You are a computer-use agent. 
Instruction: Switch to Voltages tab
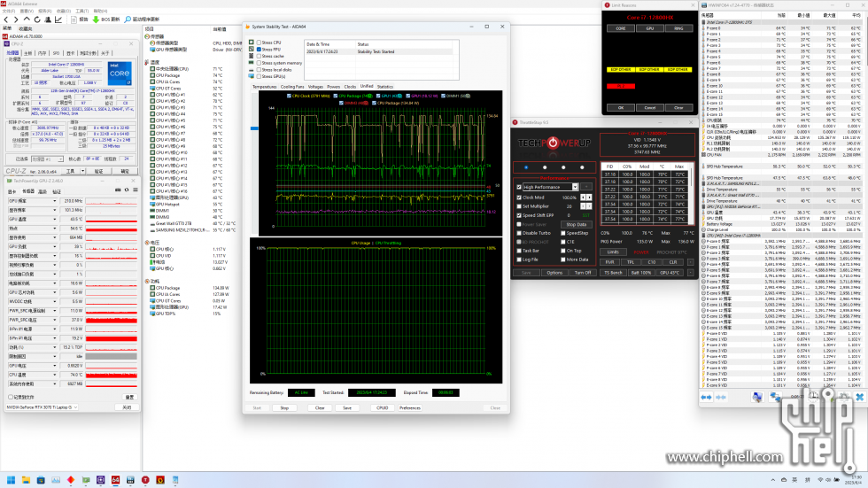pyautogui.click(x=315, y=87)
